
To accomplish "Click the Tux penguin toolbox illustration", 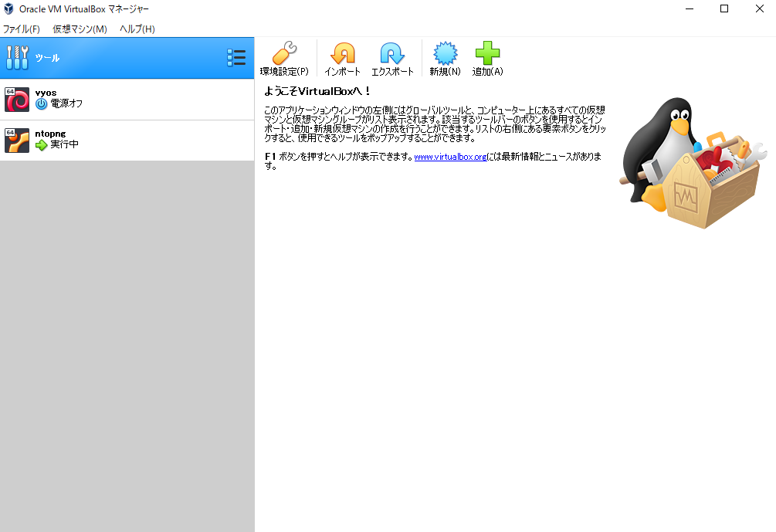I will click(693, 162).
